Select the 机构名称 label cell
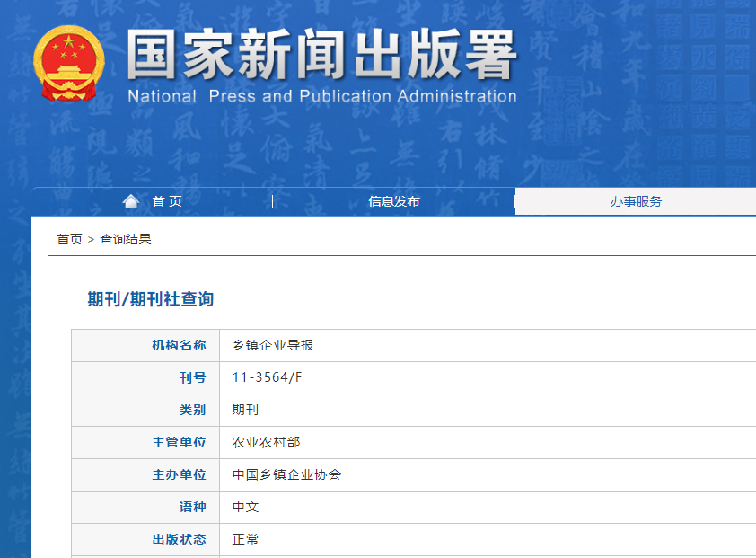This screenshot has width=756, height=558. (x=145, y=346)
